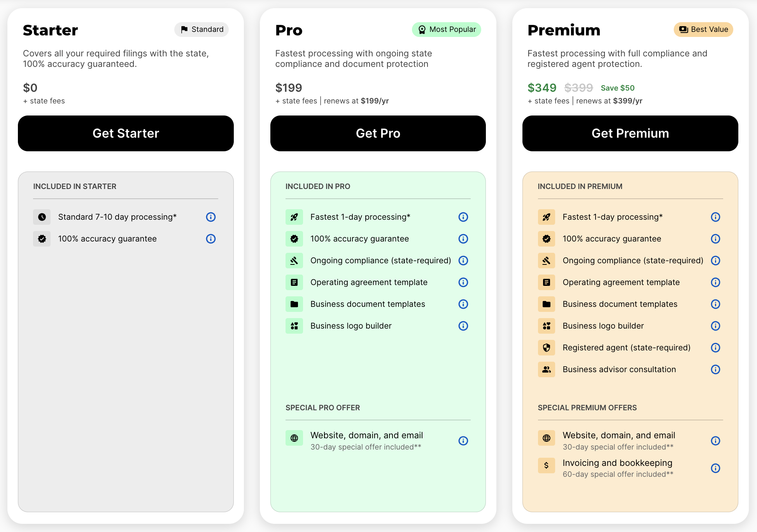Click the rocket icon for Fastest 1-day processing in Pro
The image size is (757, 532).
(x=294, y=217)
